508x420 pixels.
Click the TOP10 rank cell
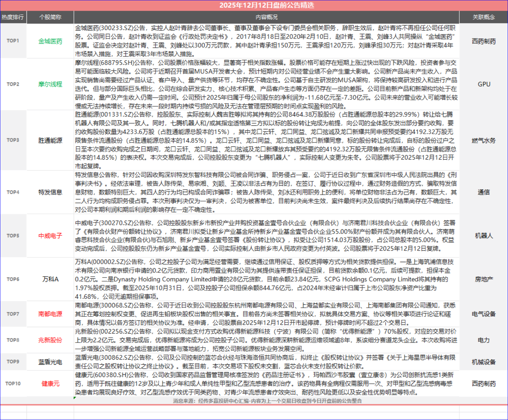point(13,383)
